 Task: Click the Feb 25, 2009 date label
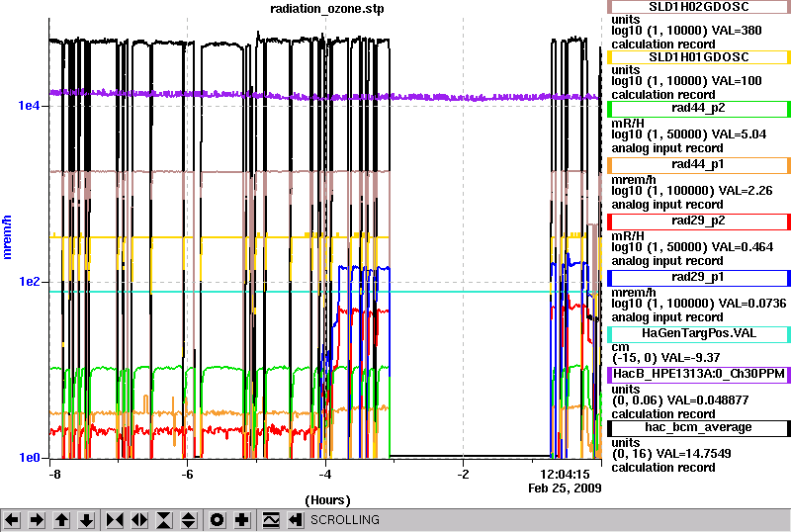click(565, 488)
